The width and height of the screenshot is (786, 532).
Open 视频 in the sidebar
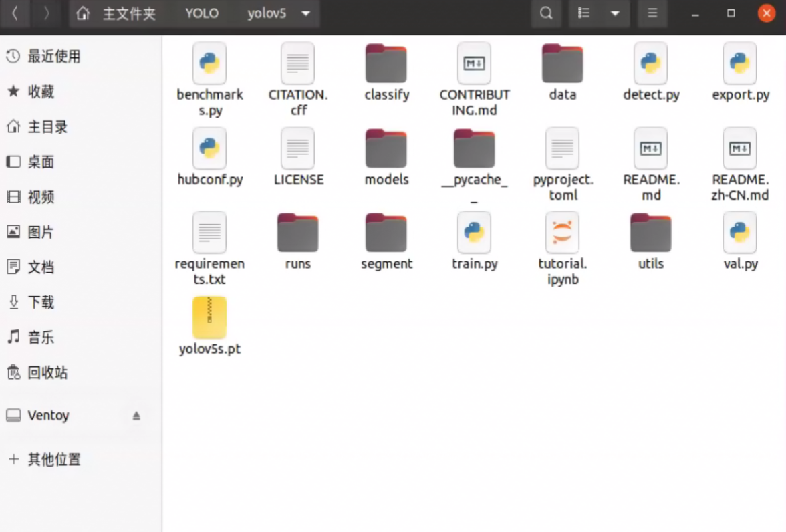(x=81, y=196)
